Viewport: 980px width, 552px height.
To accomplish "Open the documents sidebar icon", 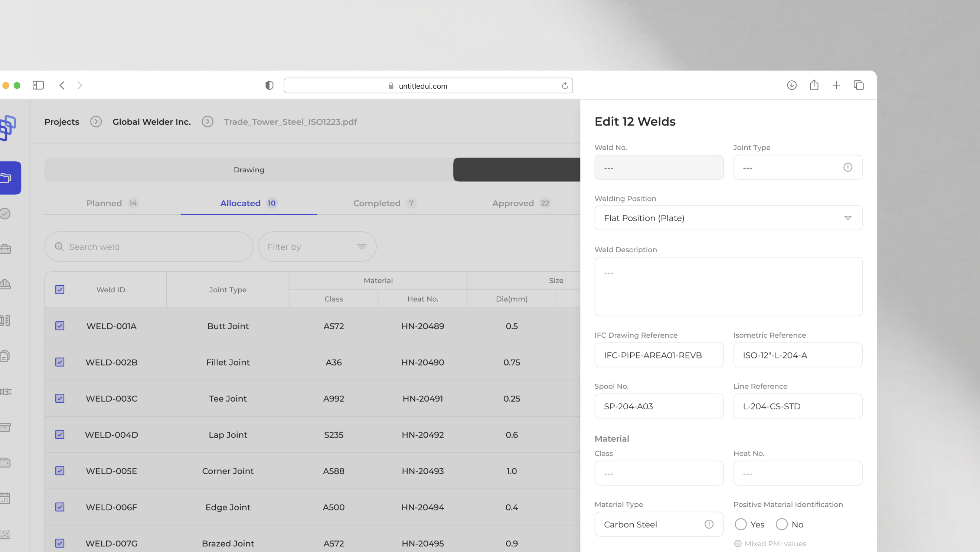I will 5,356.
